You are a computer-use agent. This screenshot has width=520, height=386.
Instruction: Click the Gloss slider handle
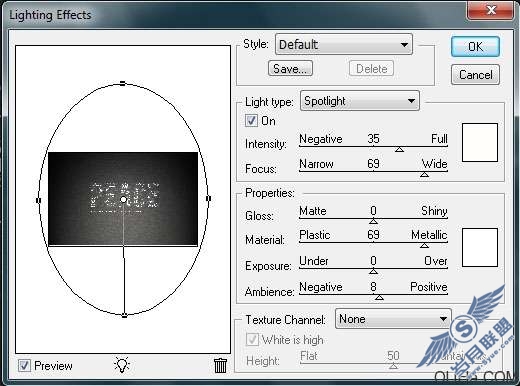pos(373,221)
